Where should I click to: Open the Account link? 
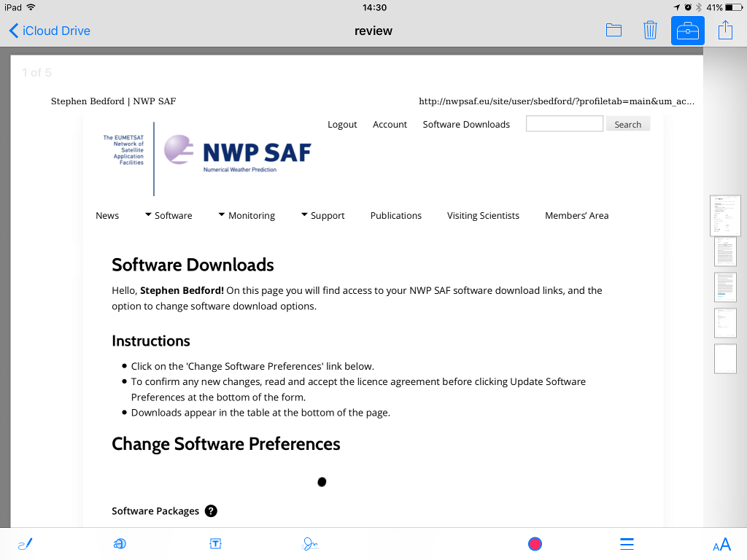(390, 124)
